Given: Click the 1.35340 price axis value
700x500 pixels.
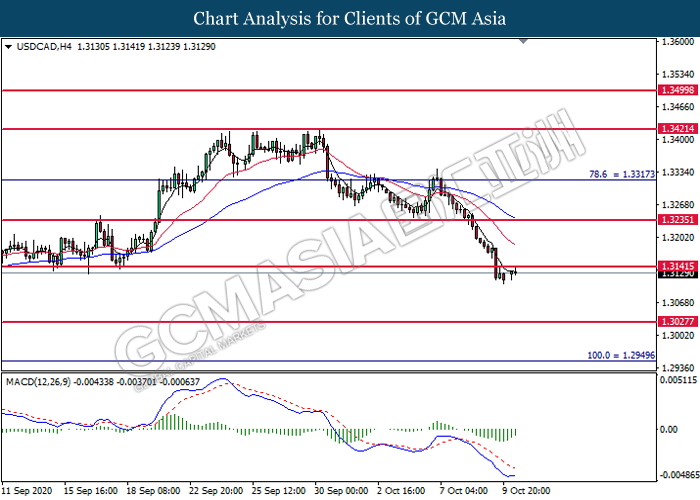Looking at the screenshot, I should point(678,74).
